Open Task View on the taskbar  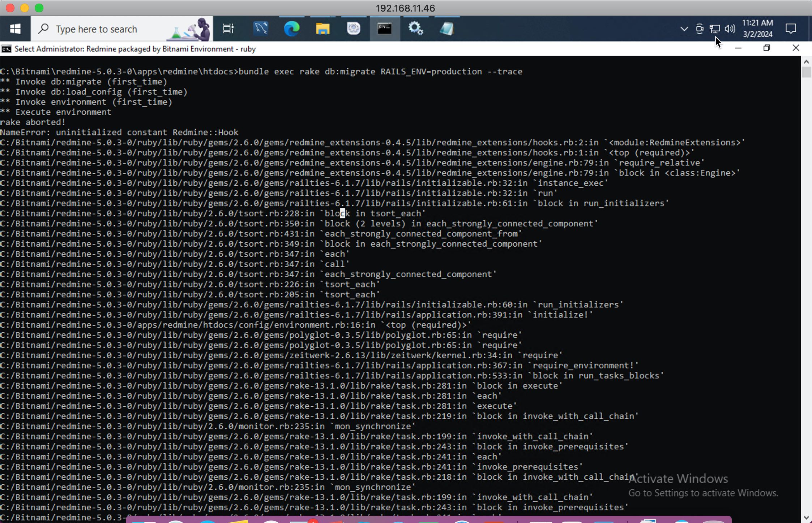click(x=228, y=29)
